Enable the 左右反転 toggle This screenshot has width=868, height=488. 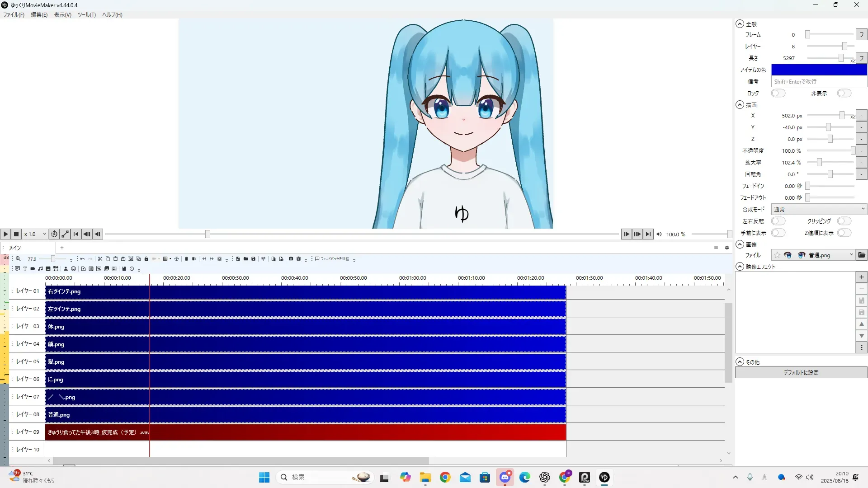(x=778, y=221)
